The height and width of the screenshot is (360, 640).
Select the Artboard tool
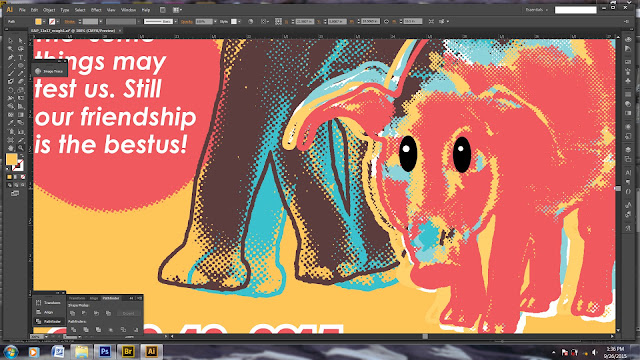click(11, 140)
